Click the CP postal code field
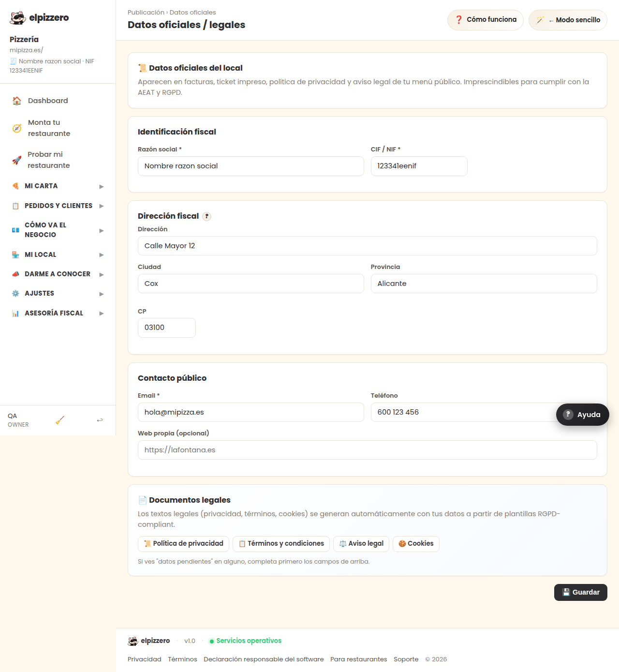The width and height of the screenshot is (619, 672). [x=167, y=328]
